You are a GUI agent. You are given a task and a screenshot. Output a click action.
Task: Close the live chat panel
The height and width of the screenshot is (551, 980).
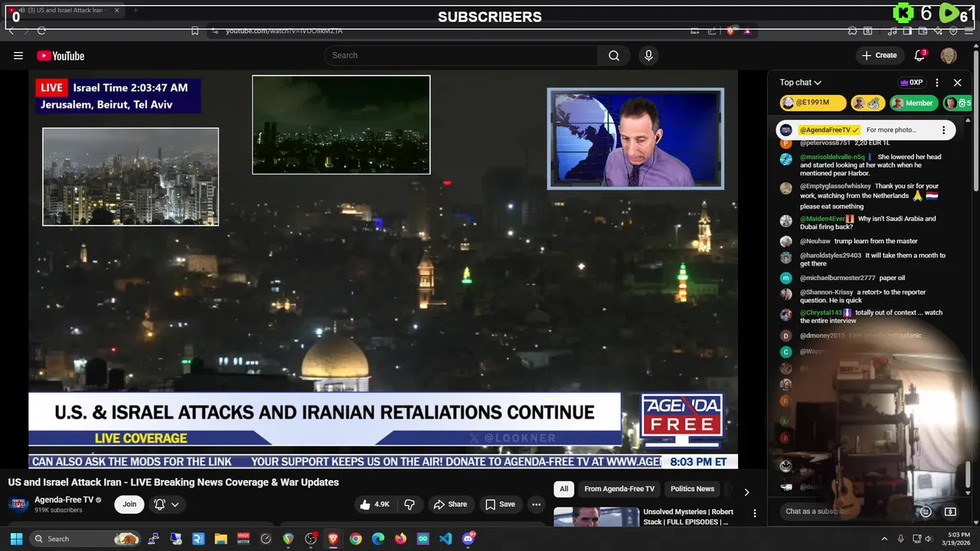click(957, 83)
